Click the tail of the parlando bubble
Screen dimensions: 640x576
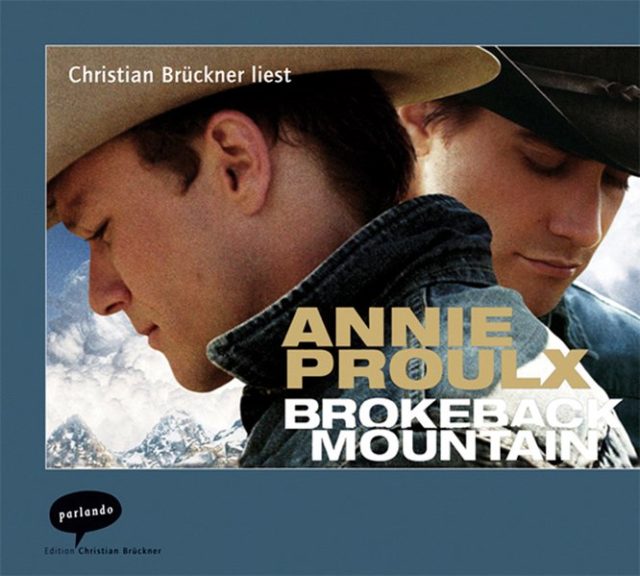tap(80, 538)
